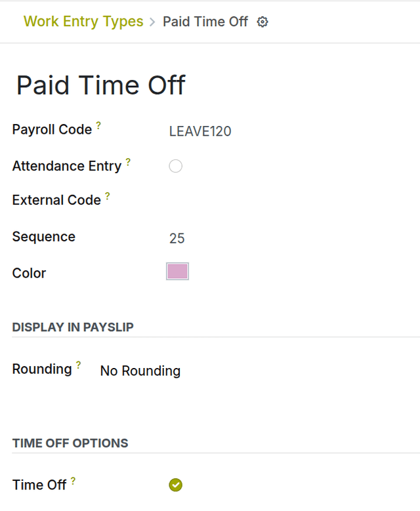Uncheck the Time Off checkbox

coord(175,485)
